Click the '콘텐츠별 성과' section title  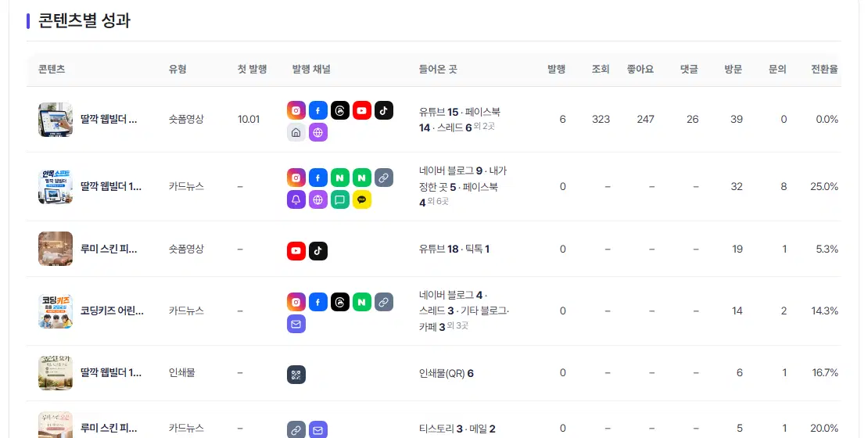(x=84, y=20)
